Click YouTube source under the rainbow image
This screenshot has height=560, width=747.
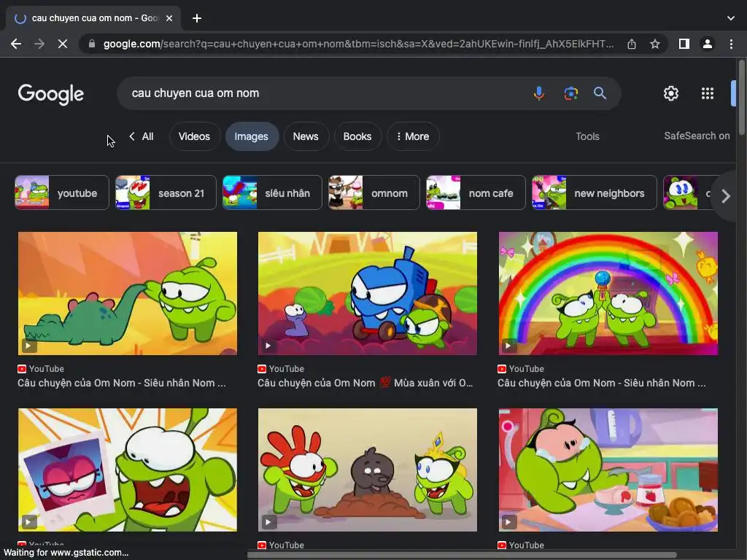tap(521, 369)
